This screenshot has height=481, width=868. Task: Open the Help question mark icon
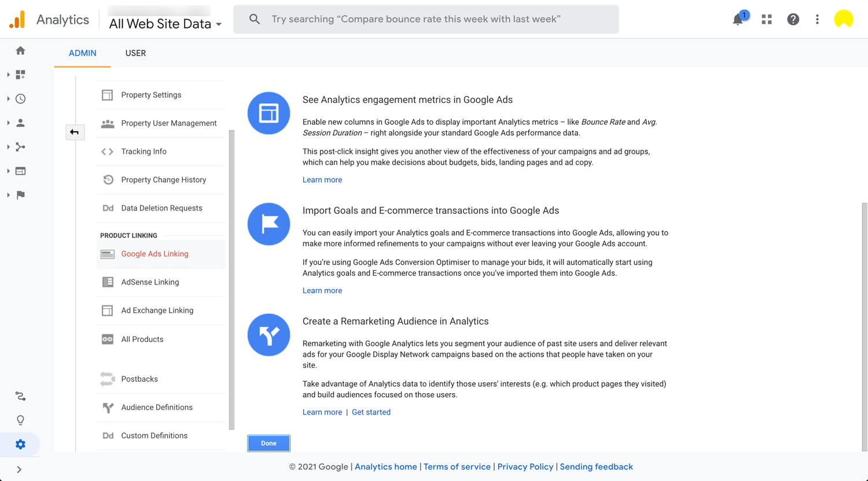[x=793, y=19]
